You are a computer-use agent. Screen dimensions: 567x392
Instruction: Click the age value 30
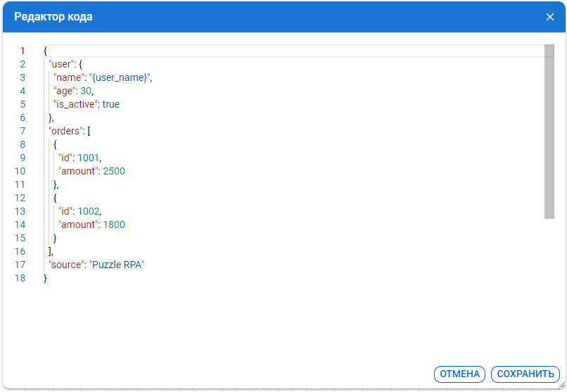click(86, 91)
